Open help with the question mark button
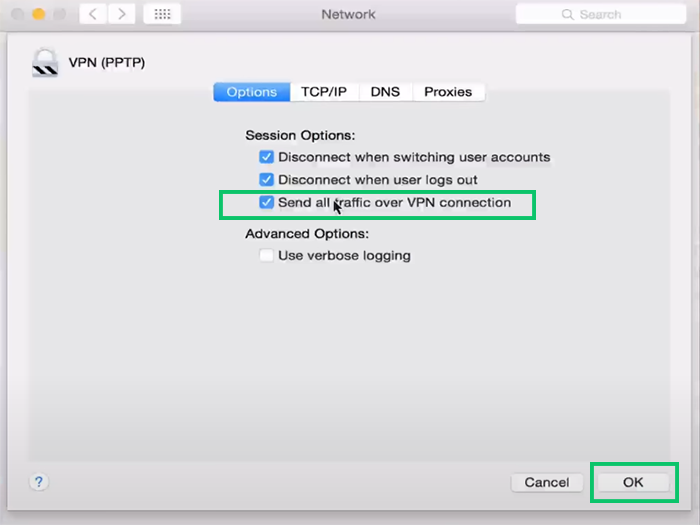The height and width of the screenshot is (525, 700). click(x=39, y=482)
